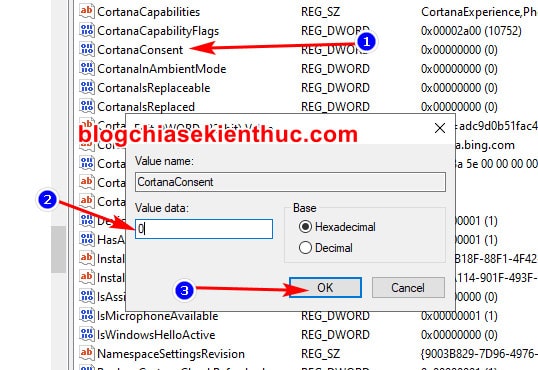Viewport: 538px width, 370px height.
Task: Confirm the value with OK
Action: pos(325,288)
